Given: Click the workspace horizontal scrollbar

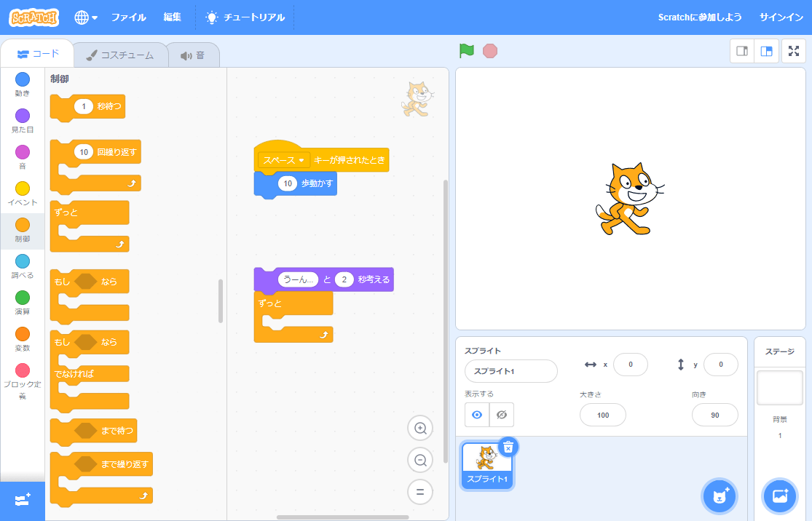Looking at the screenshot, I should 343,517.
